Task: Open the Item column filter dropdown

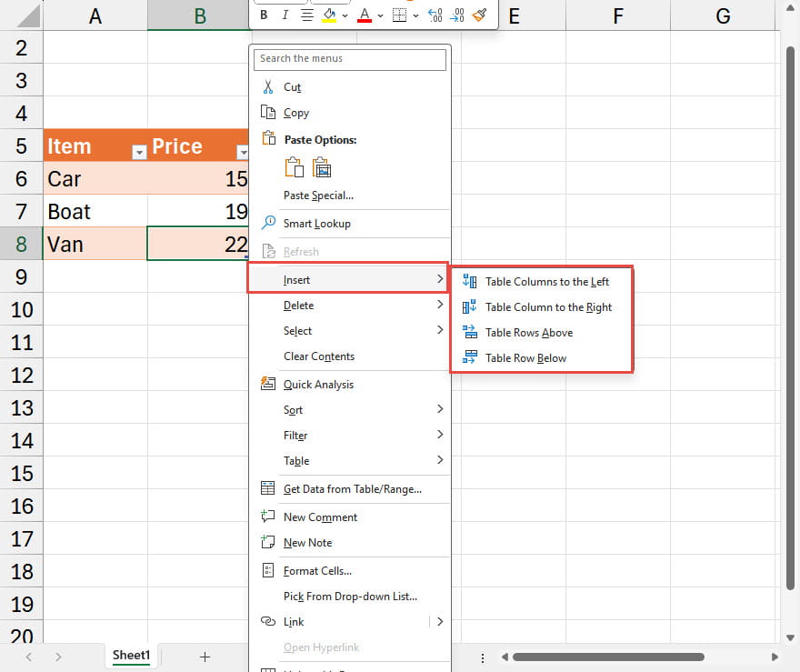Action: pyautogui.click(x=139, y=153)
